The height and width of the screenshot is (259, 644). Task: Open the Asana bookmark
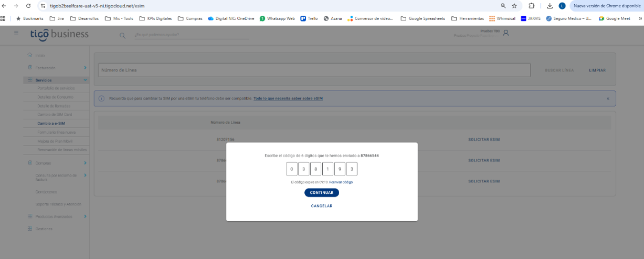pos(333,18)
